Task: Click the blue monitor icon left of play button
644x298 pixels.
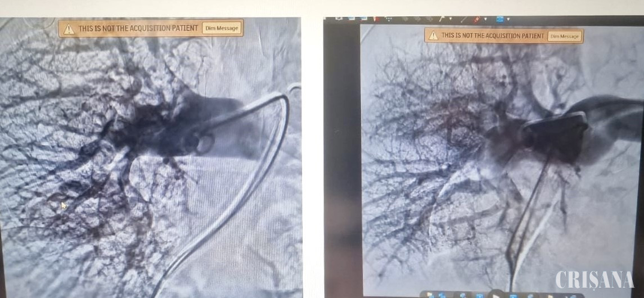Action: 480,296
